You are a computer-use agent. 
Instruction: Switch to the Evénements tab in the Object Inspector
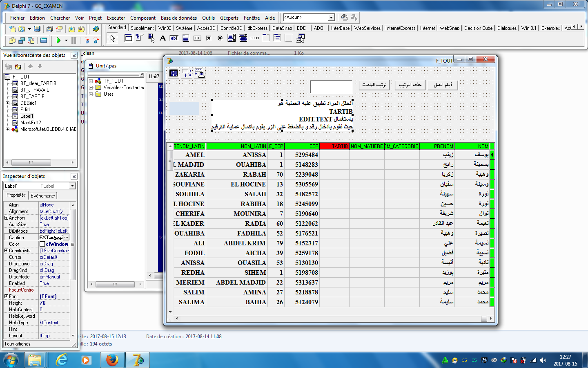click(43, 196)
